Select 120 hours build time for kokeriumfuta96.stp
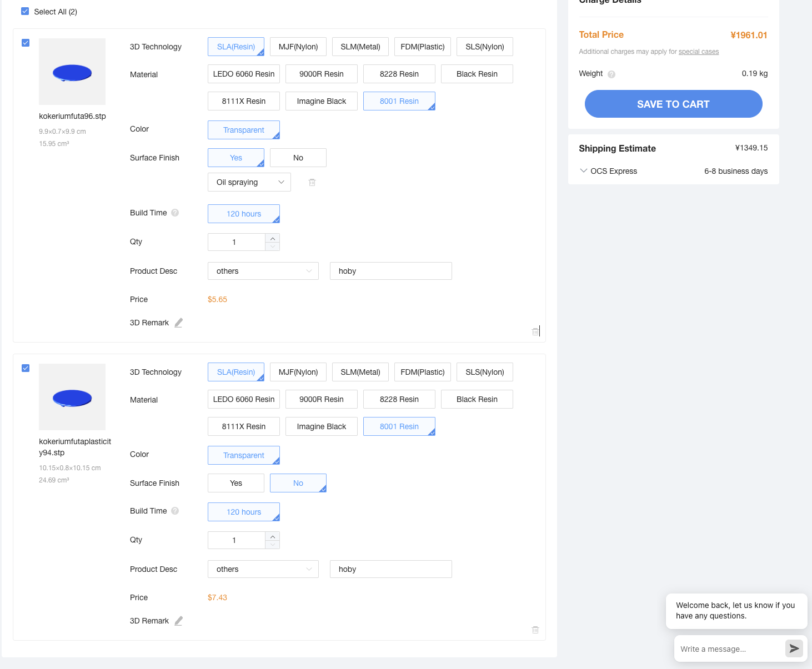Image resolution: width=812 pixels, height=669 pixels. click(244, 214)
